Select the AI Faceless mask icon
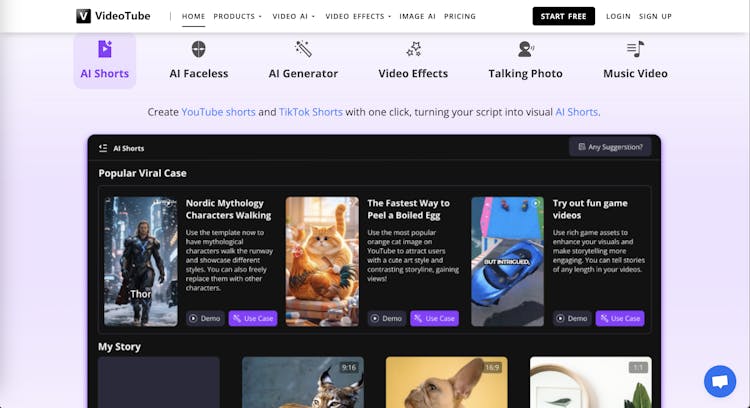Screen dimensions: 750x408 199,49
